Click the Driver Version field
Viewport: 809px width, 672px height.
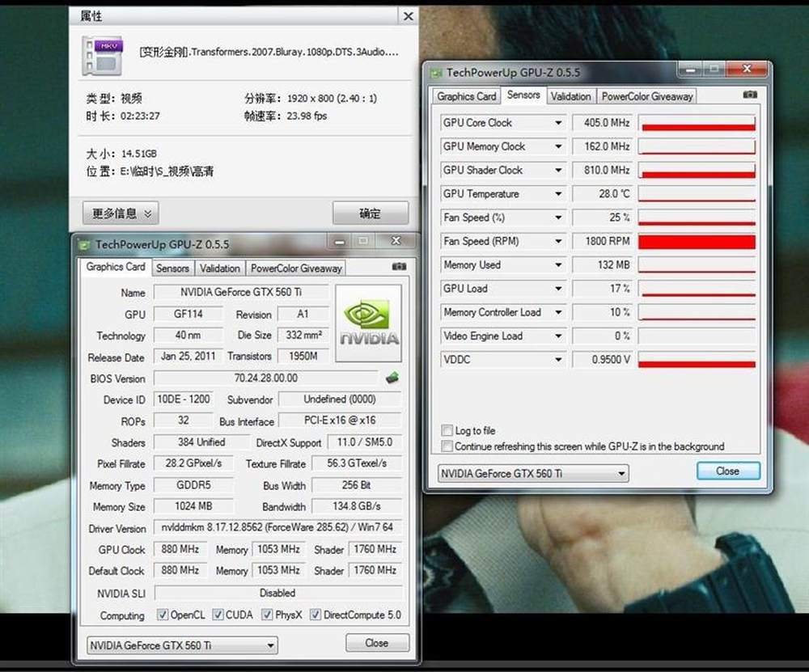(277, 527)
